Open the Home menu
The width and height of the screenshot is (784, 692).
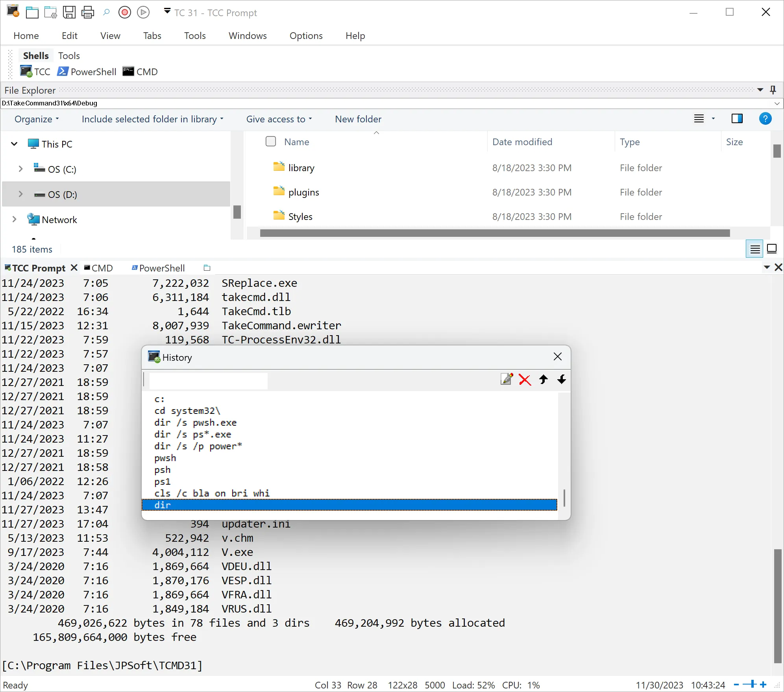26,36
